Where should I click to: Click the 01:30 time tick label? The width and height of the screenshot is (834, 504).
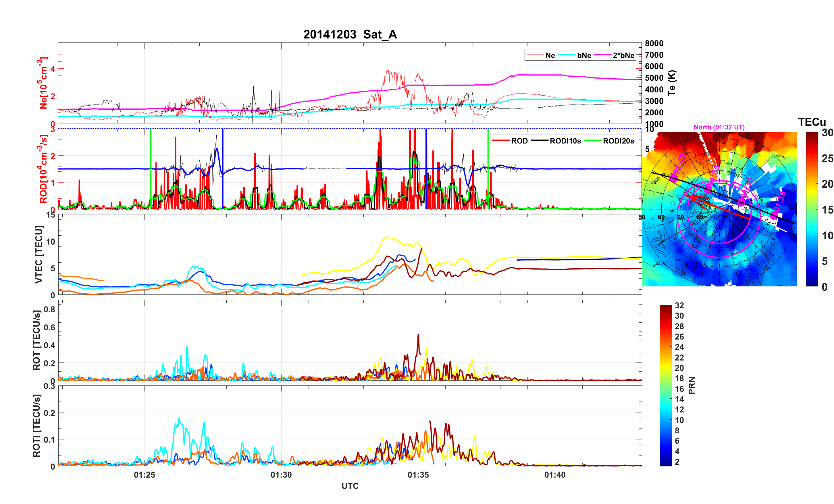pos(281,475)
